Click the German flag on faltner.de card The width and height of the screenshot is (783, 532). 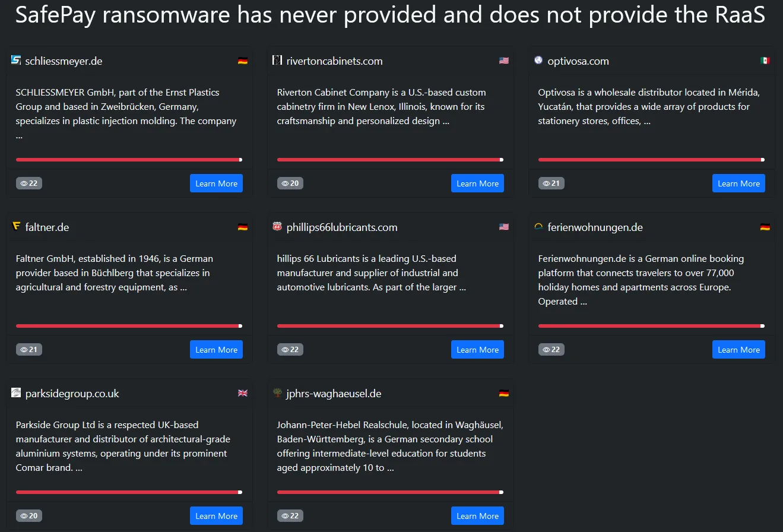pos(242,227)
